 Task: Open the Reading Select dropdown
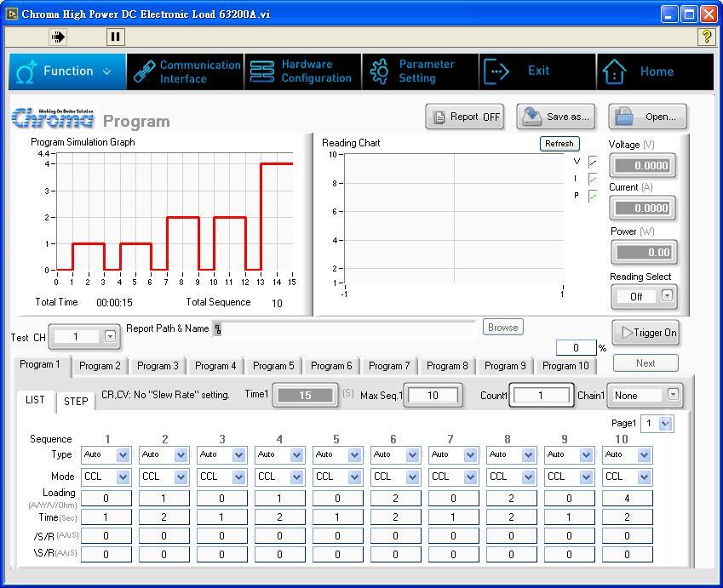(x=667, y=296)
